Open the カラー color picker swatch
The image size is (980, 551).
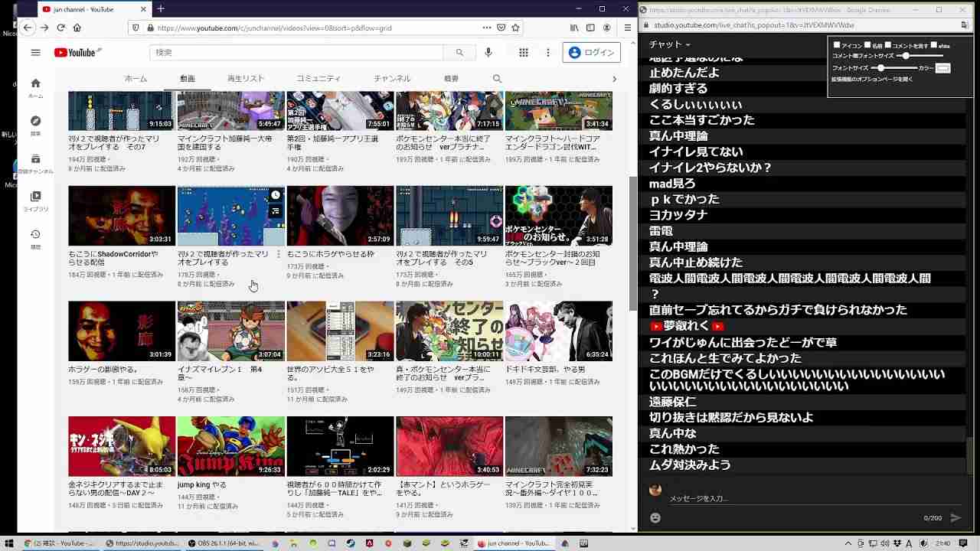pos(943,68)
